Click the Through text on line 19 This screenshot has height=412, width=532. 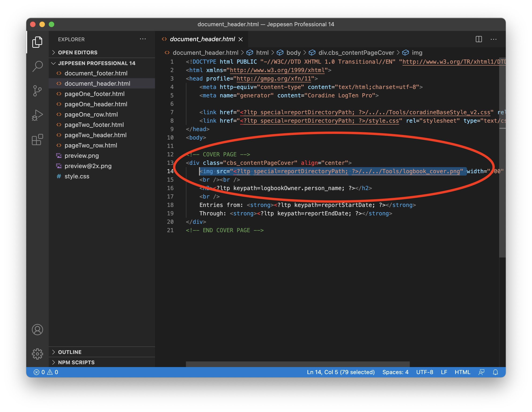point(213,213)
